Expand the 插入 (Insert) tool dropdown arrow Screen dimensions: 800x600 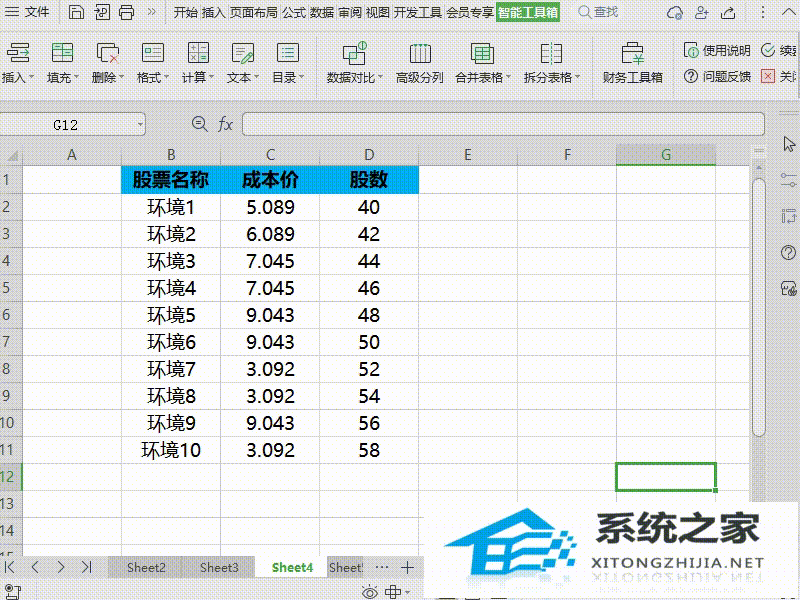(x=30, y=75)
